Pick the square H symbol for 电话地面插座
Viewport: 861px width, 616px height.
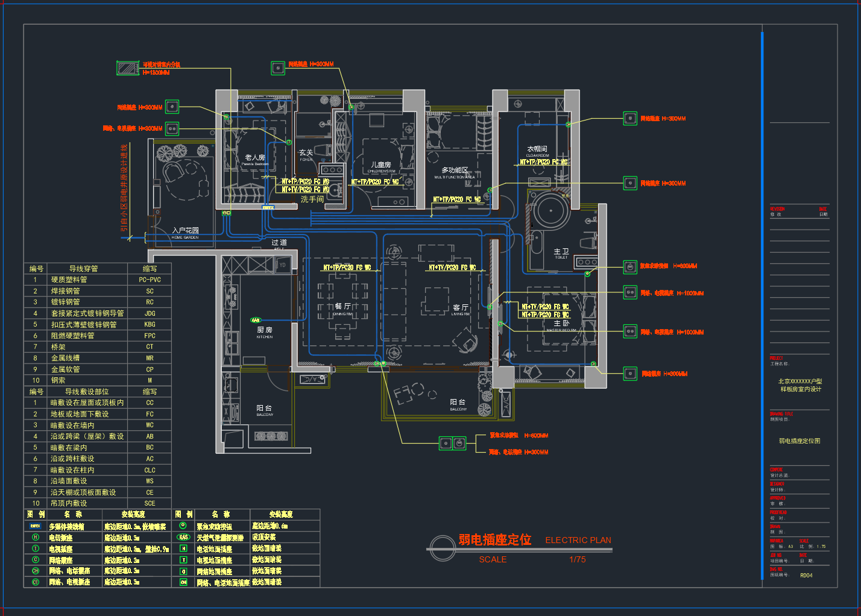point(183,548)
